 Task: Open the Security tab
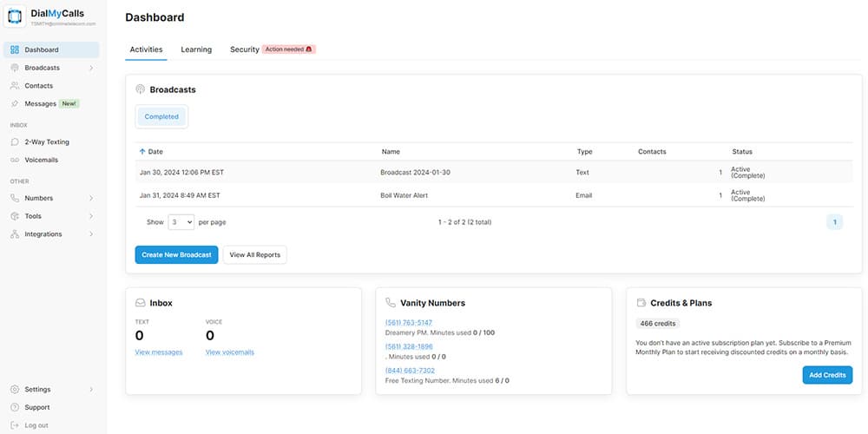click(244, 49)
